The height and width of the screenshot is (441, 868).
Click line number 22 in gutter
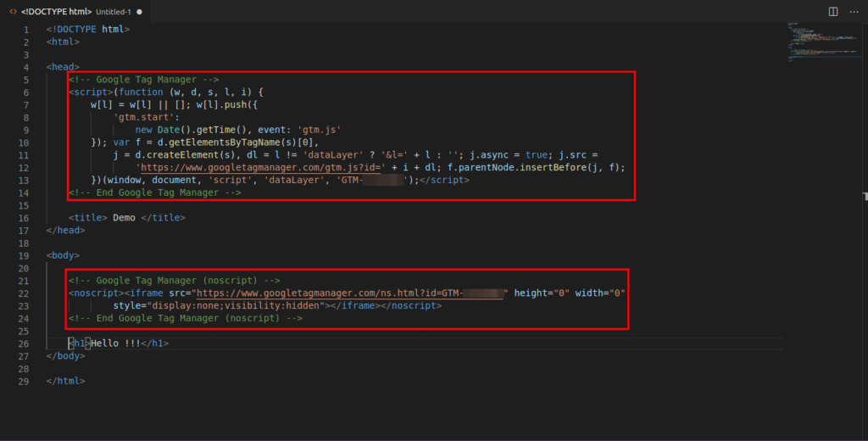24,293
